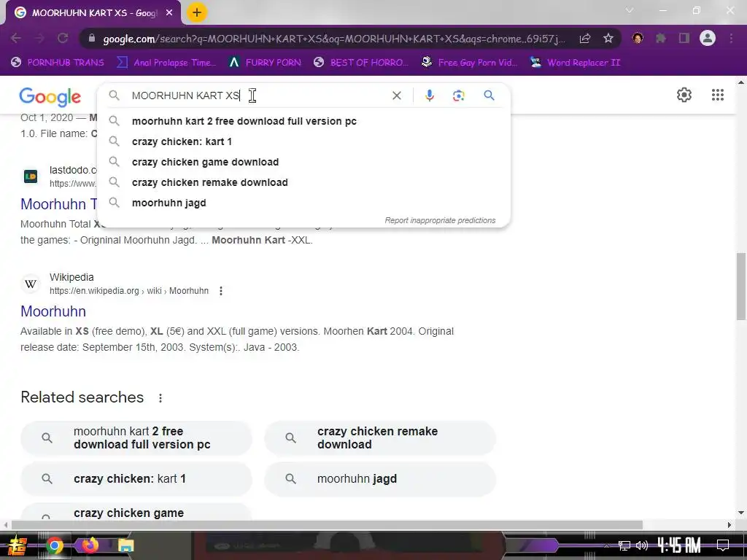Open Google settings gear icon

point(684,95)
